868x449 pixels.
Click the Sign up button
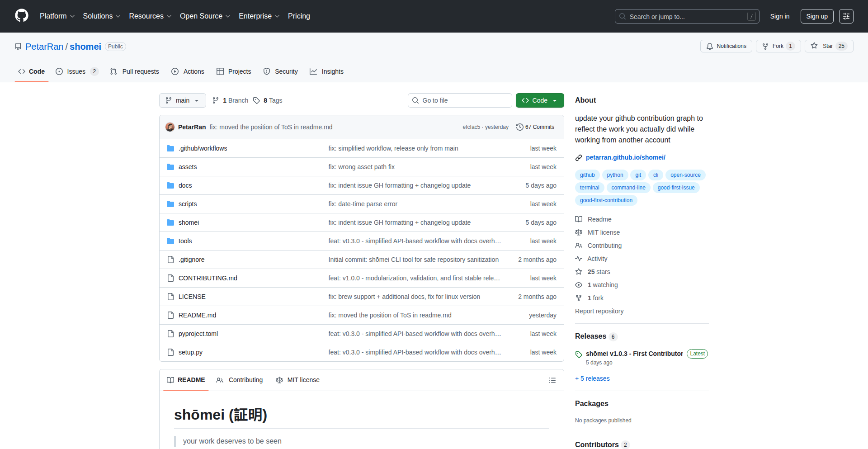coord(816,16)
